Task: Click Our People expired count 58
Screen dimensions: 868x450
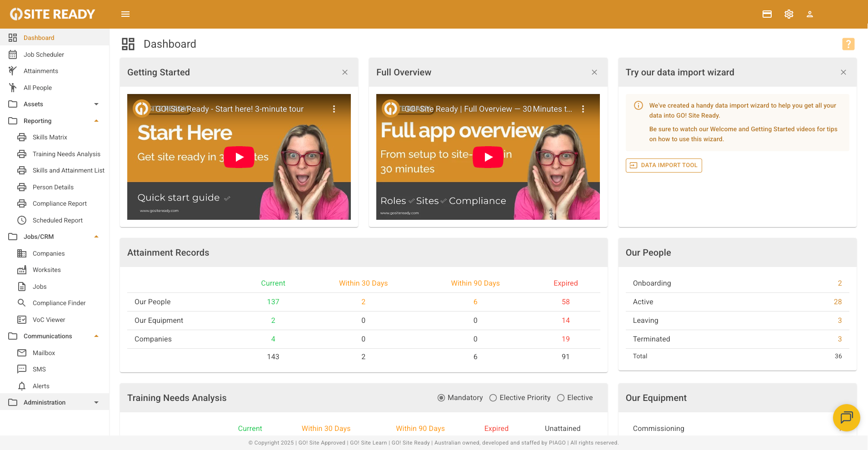Action: [x=565, y=302]
